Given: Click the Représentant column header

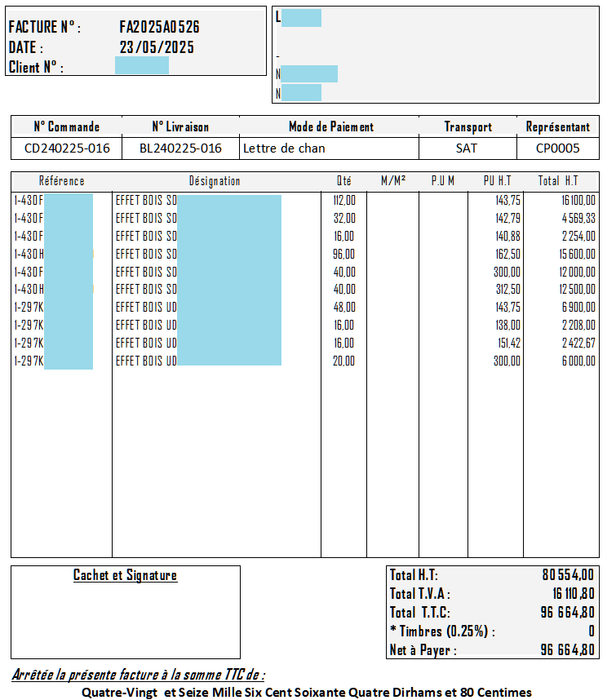Looking at the screenshot, I should [x=558, y=126].
